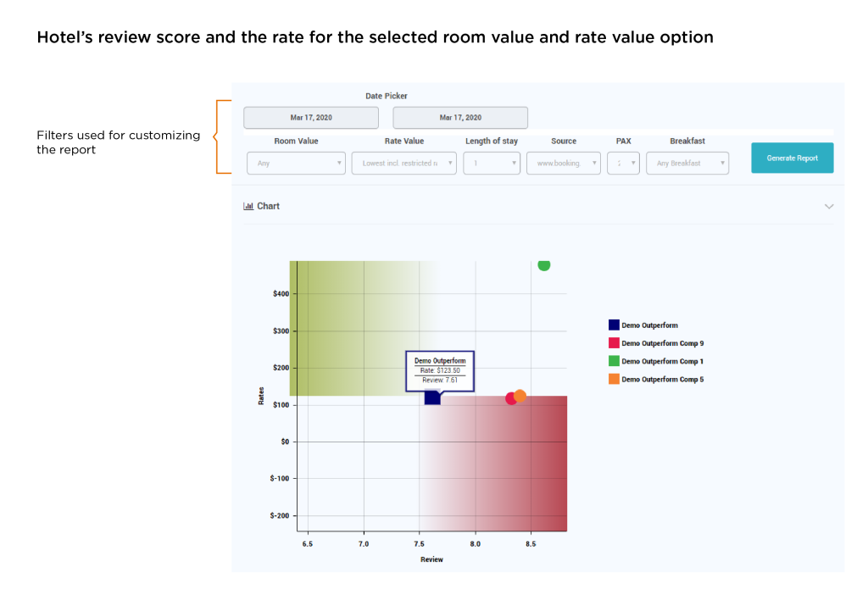Open the end date picker field
Screen dimensions: 868x589
[460, 117]
